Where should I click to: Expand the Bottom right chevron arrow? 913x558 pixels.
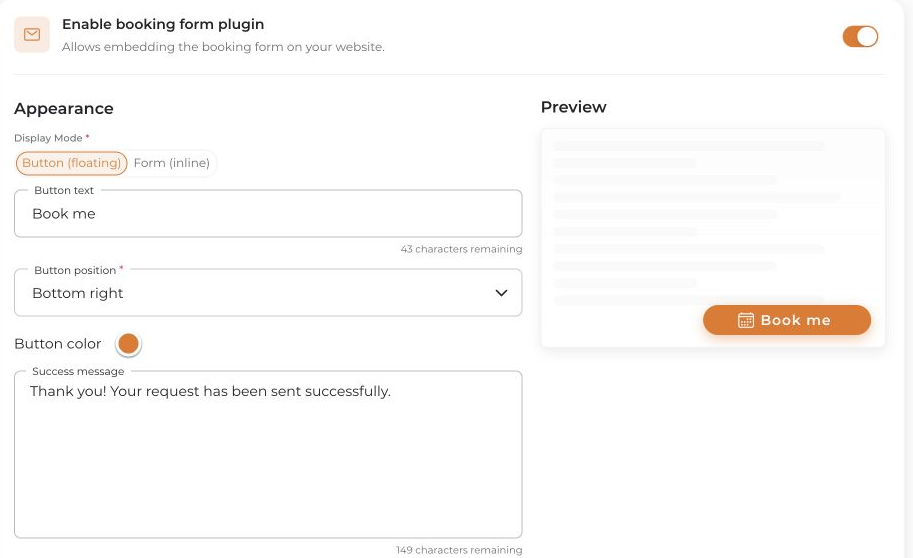click(501, 293)
